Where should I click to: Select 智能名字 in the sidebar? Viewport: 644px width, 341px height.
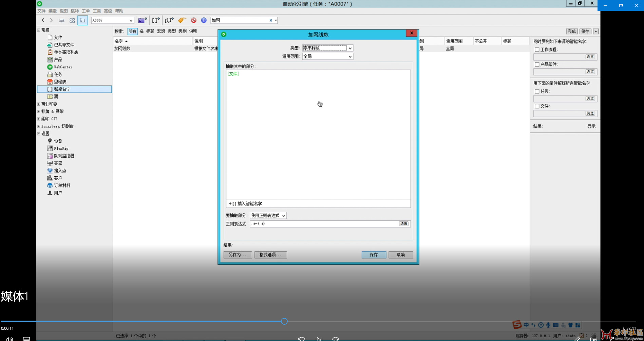point(74,89)
